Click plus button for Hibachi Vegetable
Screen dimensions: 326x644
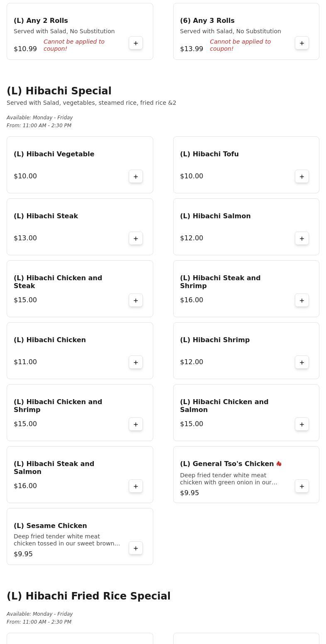(x=136, y=177)
